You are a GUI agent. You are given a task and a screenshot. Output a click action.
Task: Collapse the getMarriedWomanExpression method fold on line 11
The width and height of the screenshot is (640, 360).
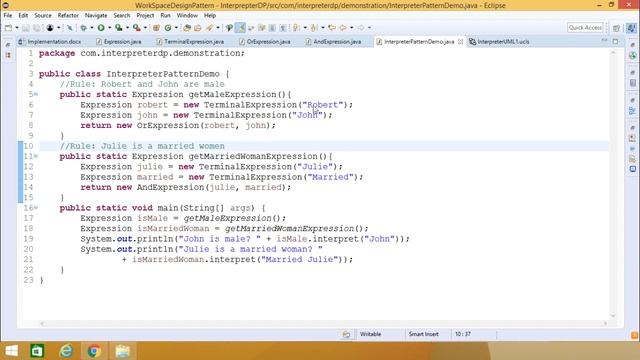click(36, 156)
